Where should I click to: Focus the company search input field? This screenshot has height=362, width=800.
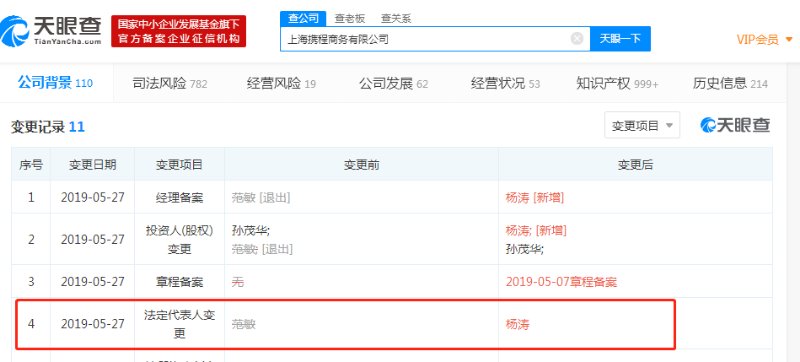click(435, 39)
